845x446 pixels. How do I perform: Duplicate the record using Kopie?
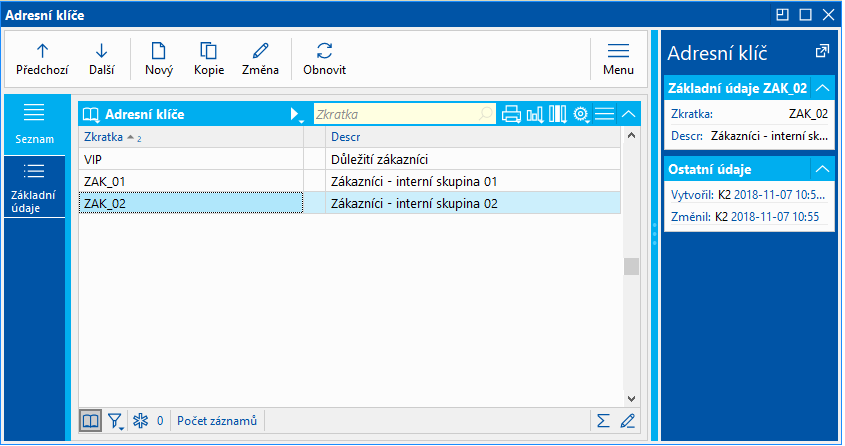point(209,59)
